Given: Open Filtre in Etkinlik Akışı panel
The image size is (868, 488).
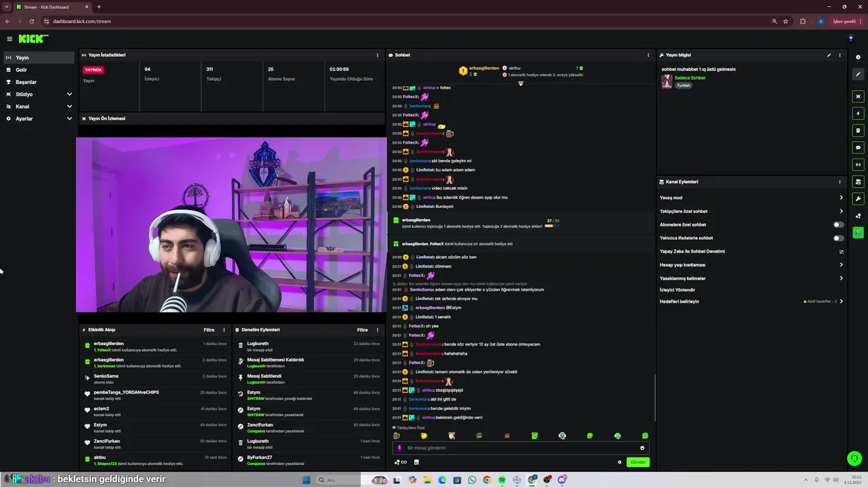Looking at the screenshot, I should pos(209,330).
